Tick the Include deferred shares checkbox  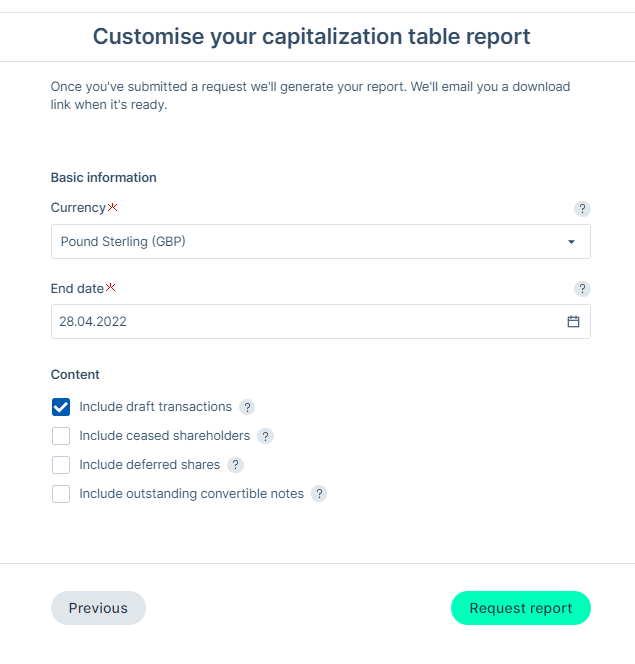(x=61, y=465)
